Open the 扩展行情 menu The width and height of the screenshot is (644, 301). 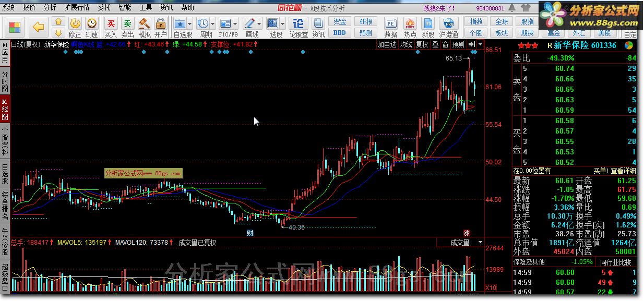[x=77, y=8]
